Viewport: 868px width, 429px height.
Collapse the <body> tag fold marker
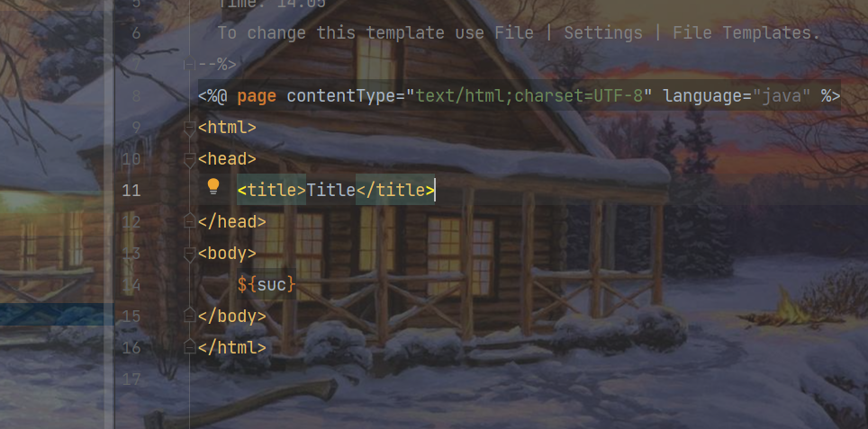point(189,254)
